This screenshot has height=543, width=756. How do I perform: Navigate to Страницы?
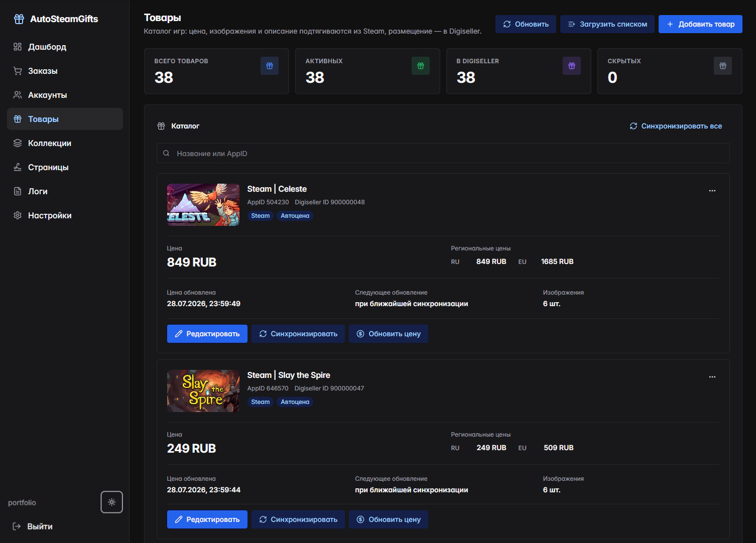point(65,167)
